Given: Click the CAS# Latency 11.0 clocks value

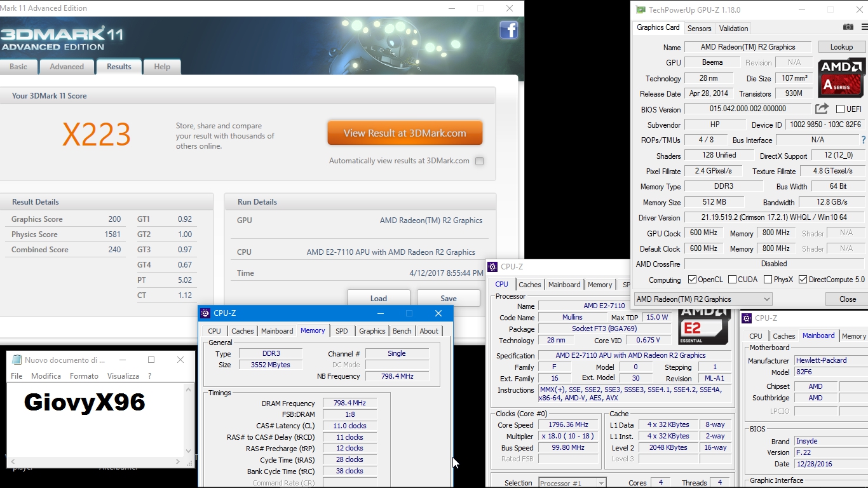Looking at the screenshot, I should coord(349,426).
